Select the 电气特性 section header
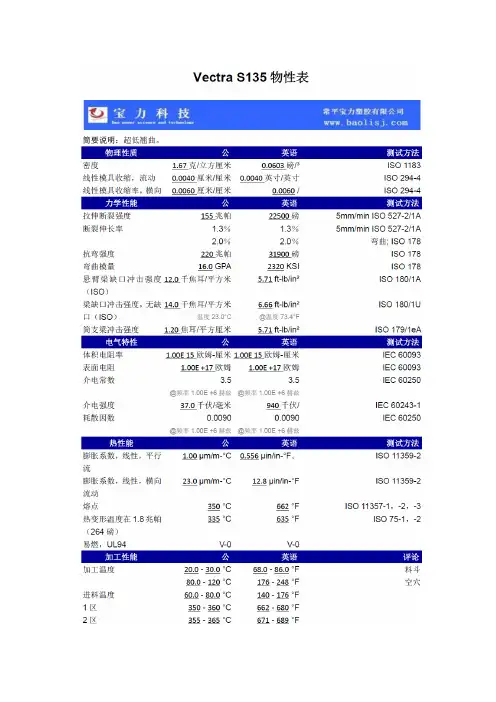496x702 pixels. tap(121, 342)
